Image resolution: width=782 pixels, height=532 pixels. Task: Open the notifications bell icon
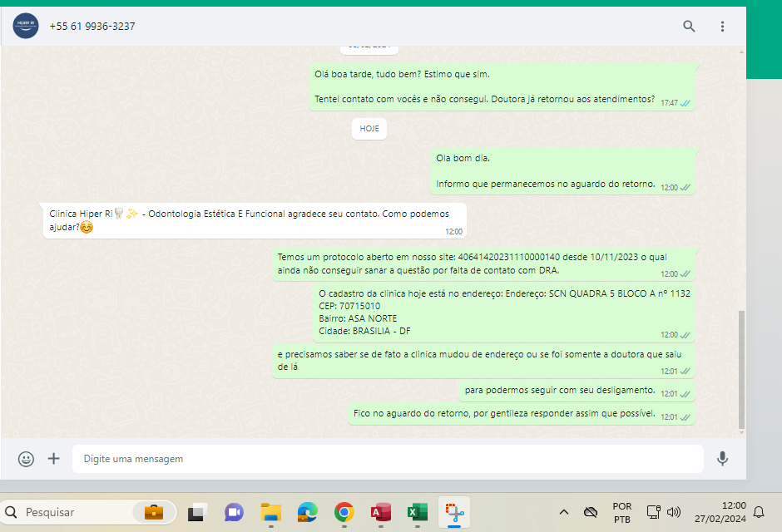759,512
